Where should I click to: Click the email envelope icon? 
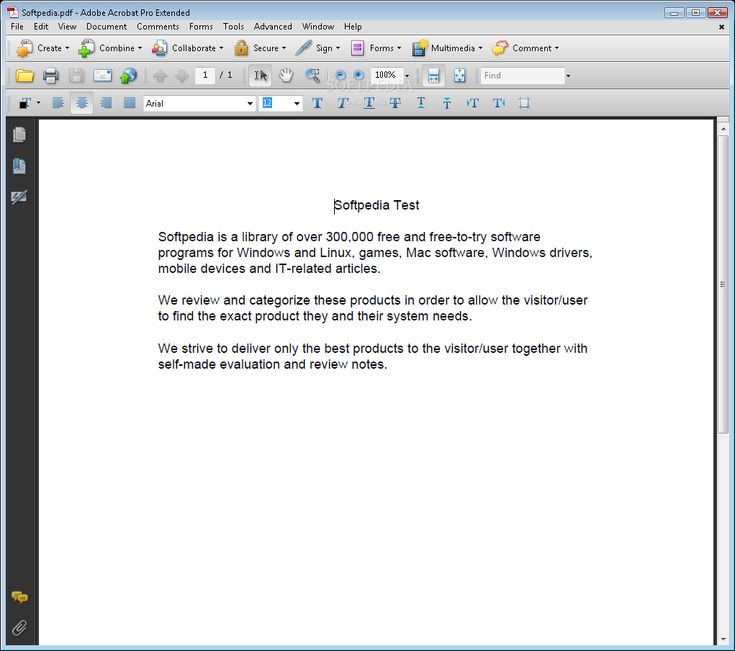pos(102,75)
